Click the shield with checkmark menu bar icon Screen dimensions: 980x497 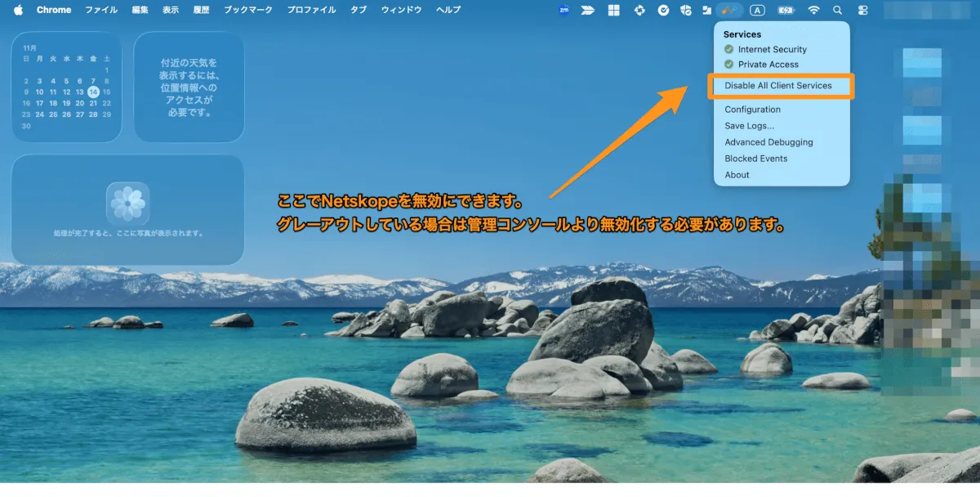coord(686,10)
